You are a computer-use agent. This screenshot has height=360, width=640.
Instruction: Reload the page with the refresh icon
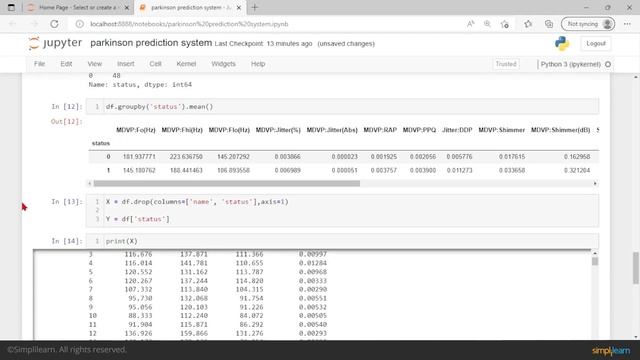tap(54, 24)
